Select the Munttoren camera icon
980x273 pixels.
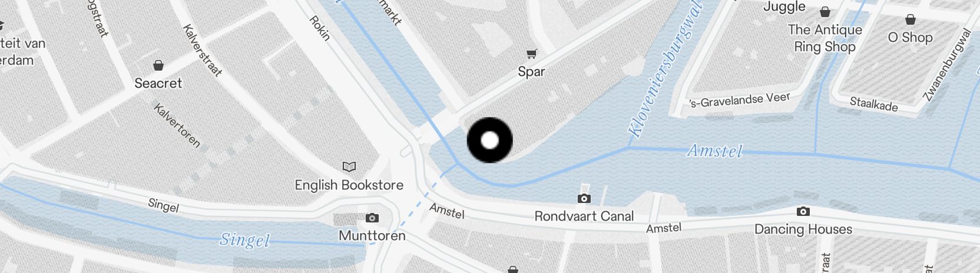pos(372,218)
